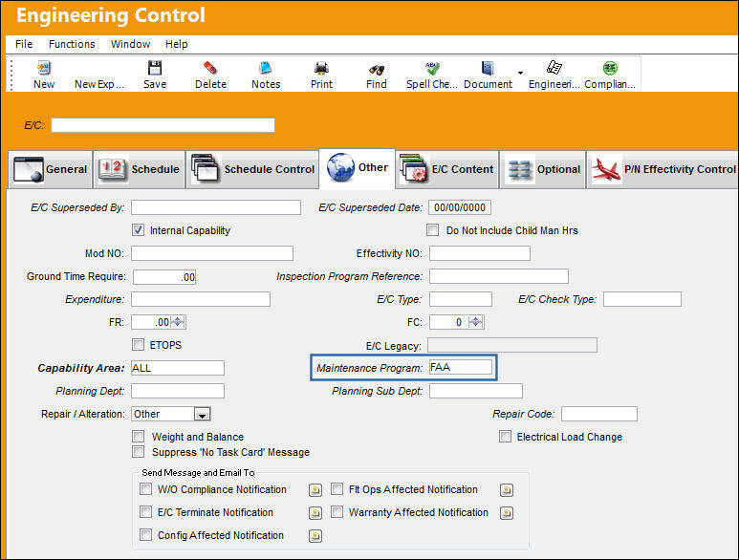Click the E/C Type field
Image resolution: width=739 pixels, height=560 pixels.
461,299
